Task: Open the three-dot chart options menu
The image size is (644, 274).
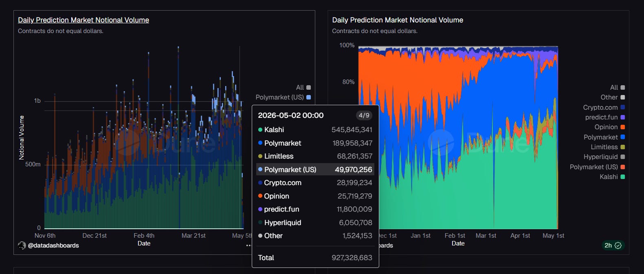Action: pos(248,245)
